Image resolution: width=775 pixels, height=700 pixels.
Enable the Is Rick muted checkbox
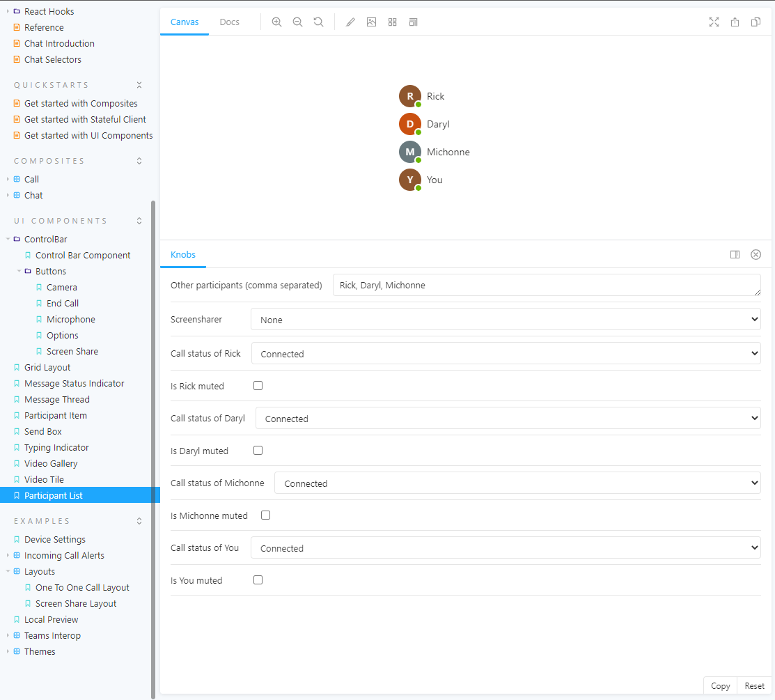258,385
